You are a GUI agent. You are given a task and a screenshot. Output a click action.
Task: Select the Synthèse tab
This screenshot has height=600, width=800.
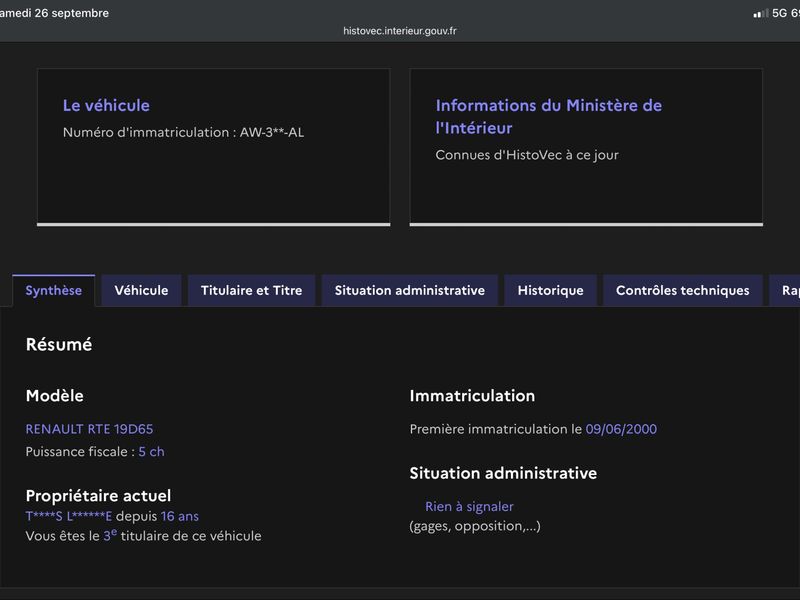54,290
